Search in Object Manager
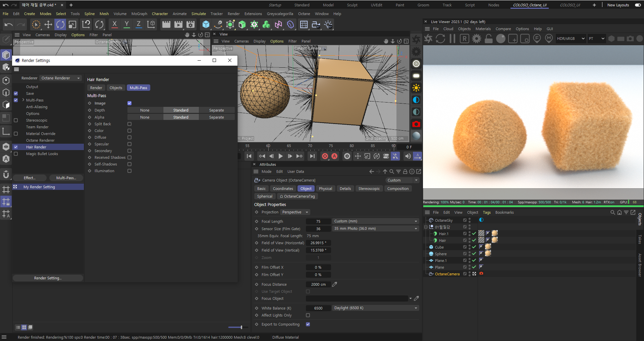The height and width of the screenshot is (341, 644). [613, 212]
